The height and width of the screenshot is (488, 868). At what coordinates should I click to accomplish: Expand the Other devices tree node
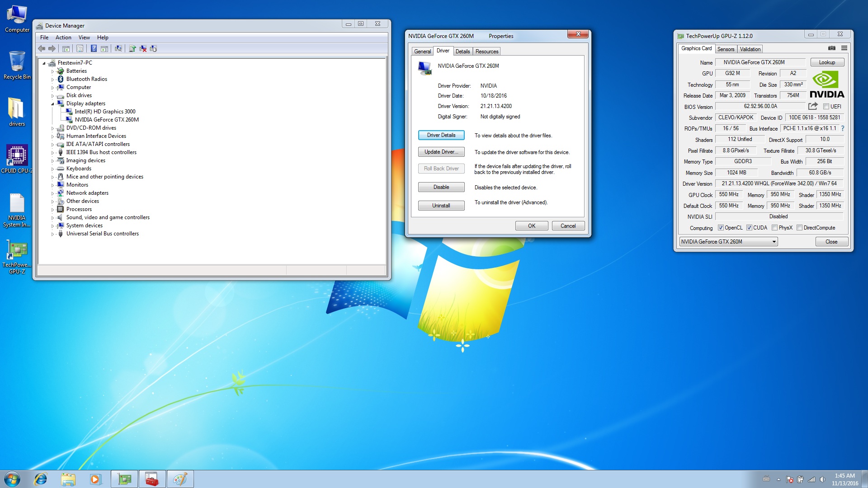pos(52,202)
